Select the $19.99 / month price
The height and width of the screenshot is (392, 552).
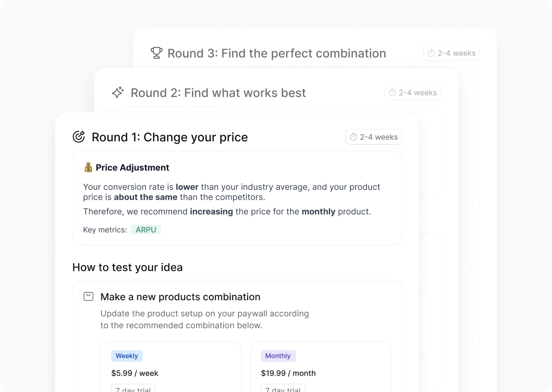(x=288, y=373)
